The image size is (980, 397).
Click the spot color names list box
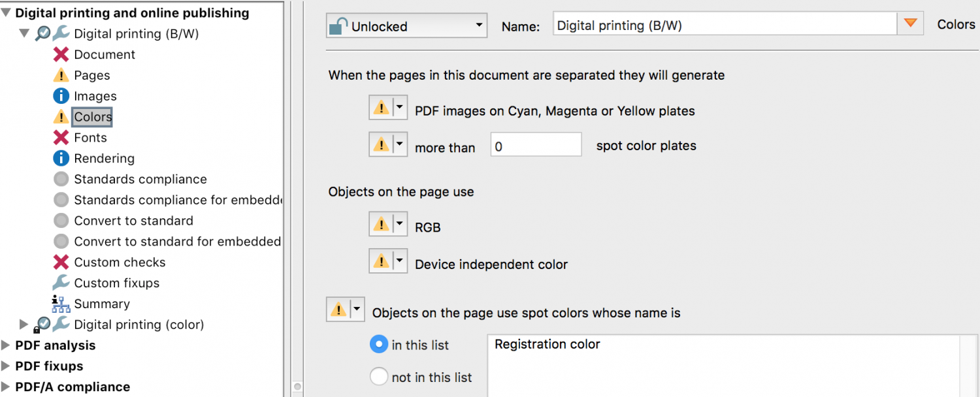point(732,366)
